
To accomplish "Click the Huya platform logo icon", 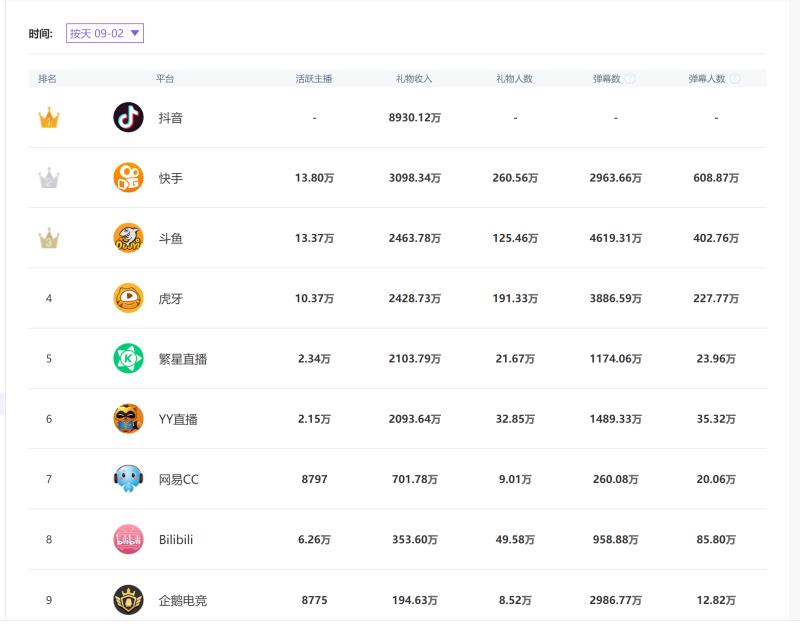I will (128, 298).
